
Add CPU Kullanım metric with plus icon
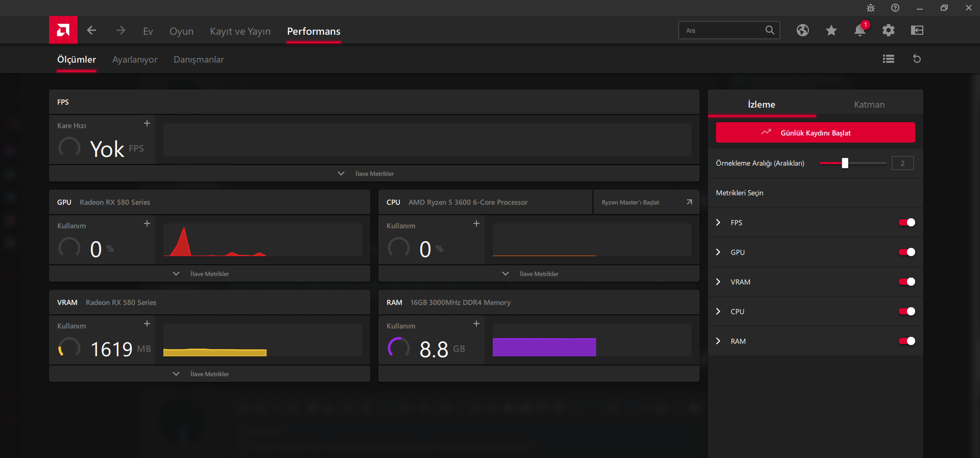tap(476, 223)
